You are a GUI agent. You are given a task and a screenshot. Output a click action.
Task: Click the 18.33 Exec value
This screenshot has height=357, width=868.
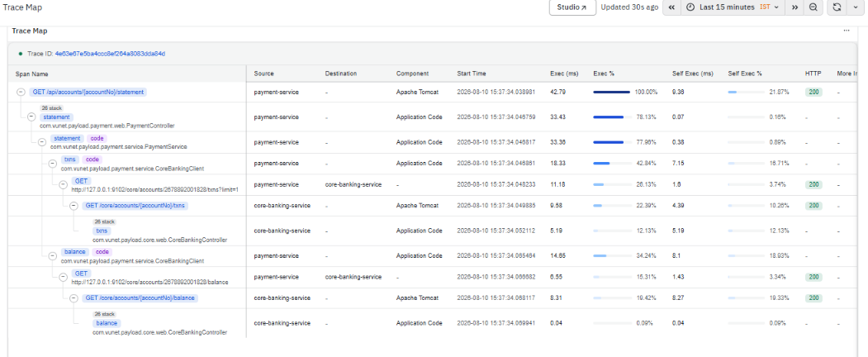[x=558, y=164]
